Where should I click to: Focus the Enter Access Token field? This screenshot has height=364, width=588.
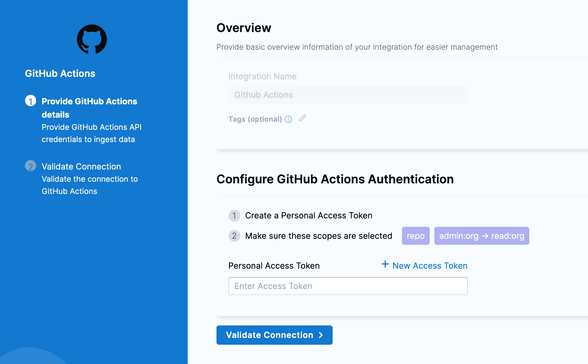pyautogui.click(x=348, y=286)
